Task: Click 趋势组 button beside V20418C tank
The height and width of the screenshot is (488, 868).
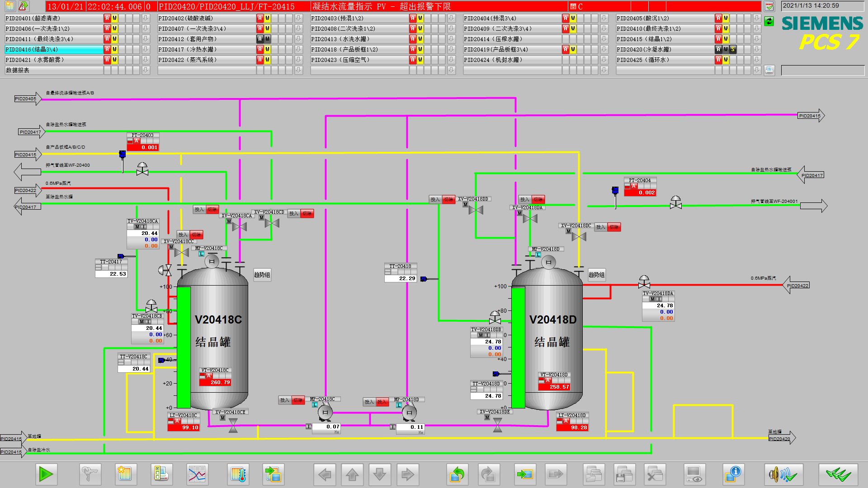Action: (262, 275)
